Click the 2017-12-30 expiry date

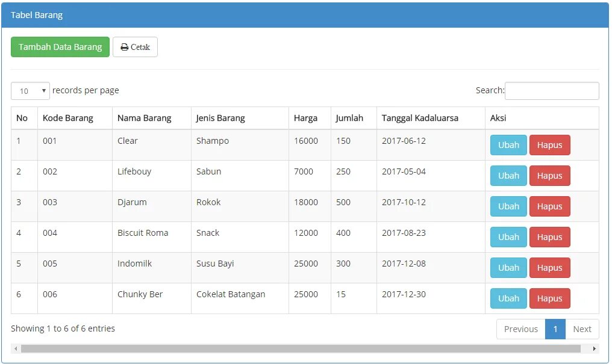coord(404,294)
